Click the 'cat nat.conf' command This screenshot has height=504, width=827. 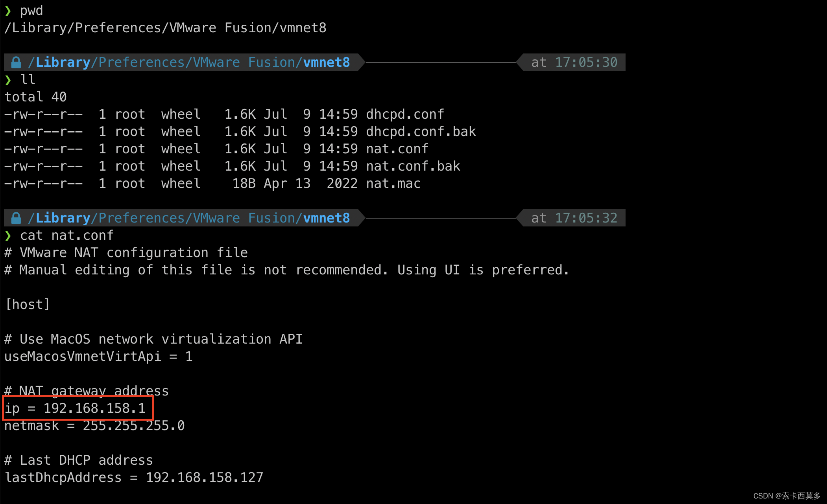(x=67, y=235)
